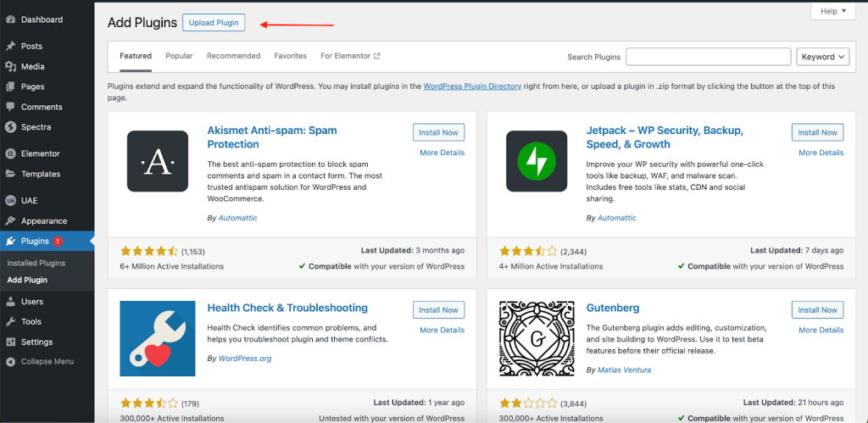Click the Search Plugins input field
The height and width of the screenshot is (423, 868).
pyautogui.click(x=708, y=57)
